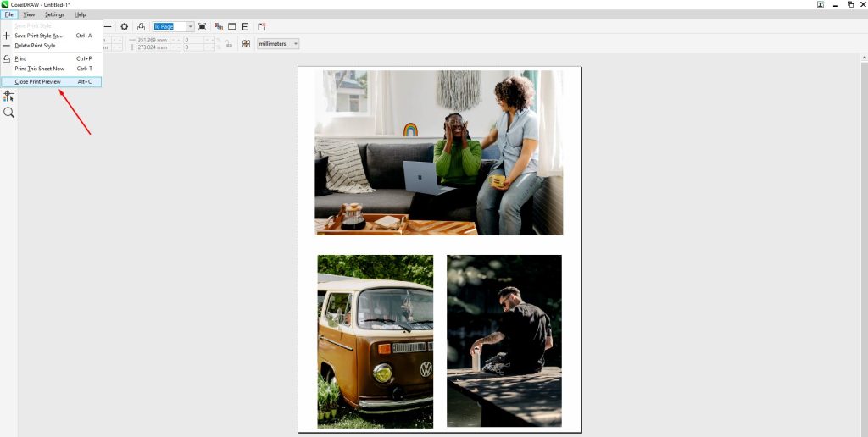Open the Settings menu

54,14
